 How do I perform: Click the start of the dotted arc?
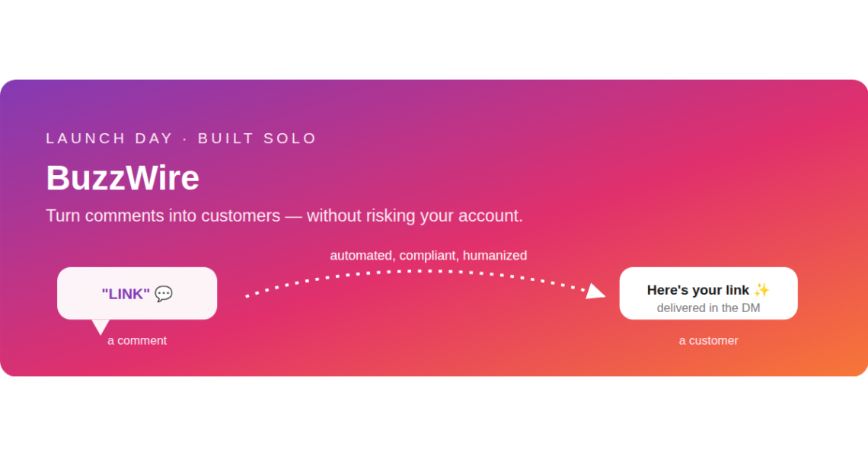pos(247,296)
